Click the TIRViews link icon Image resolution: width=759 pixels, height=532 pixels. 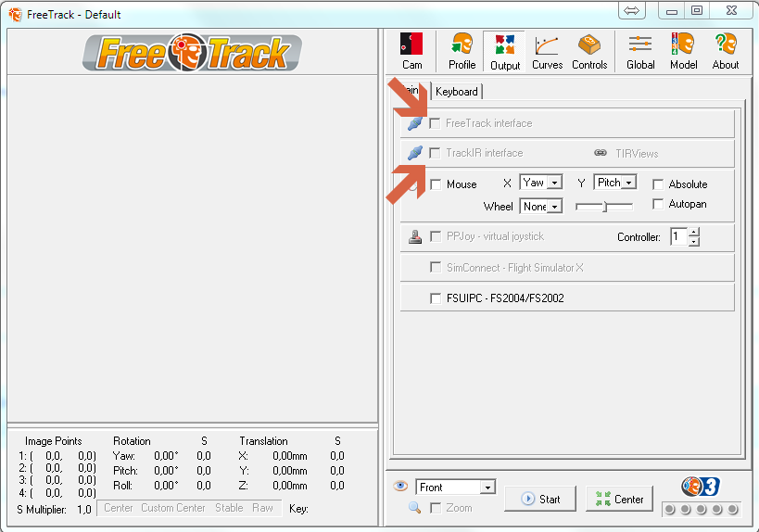[601, 153]
